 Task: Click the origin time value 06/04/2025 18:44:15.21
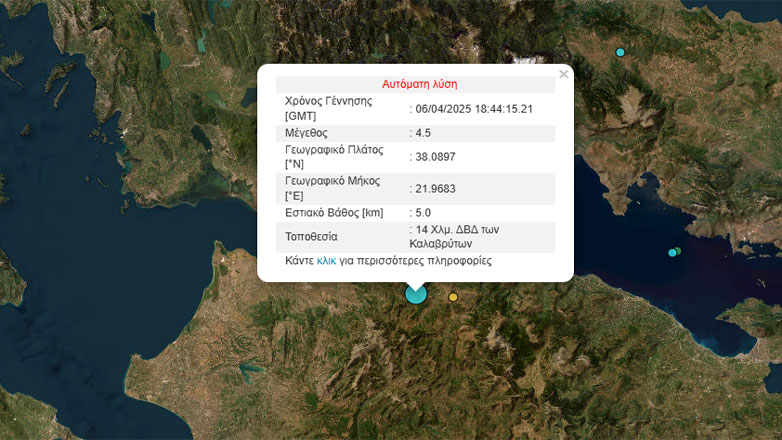[x=474, y=109]
